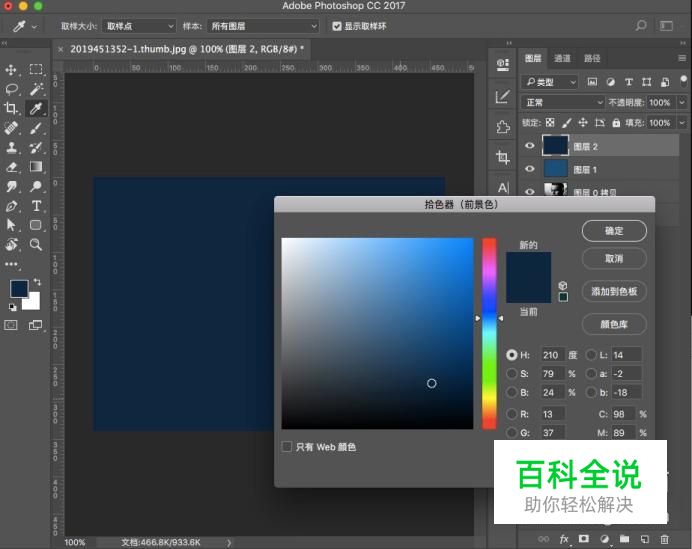692x549 pixels.
Task: Select 图层 2 layer thumbnail
Action: 555,146
